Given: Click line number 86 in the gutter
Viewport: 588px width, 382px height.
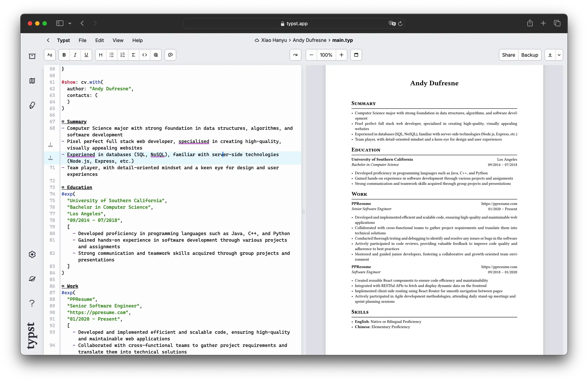Looking at the screenshot, I should 52,286.
